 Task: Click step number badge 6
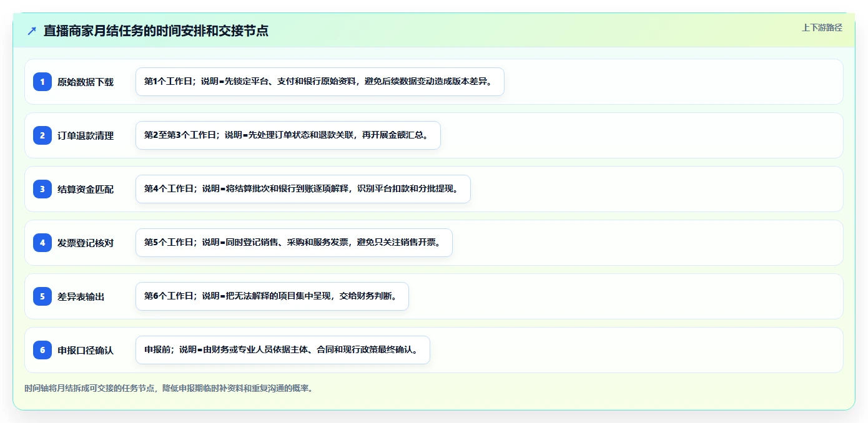[42, 350]
